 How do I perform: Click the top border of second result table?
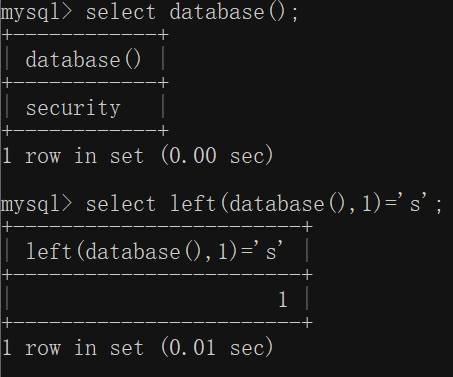pyautogui.click(x=157, y=227)
